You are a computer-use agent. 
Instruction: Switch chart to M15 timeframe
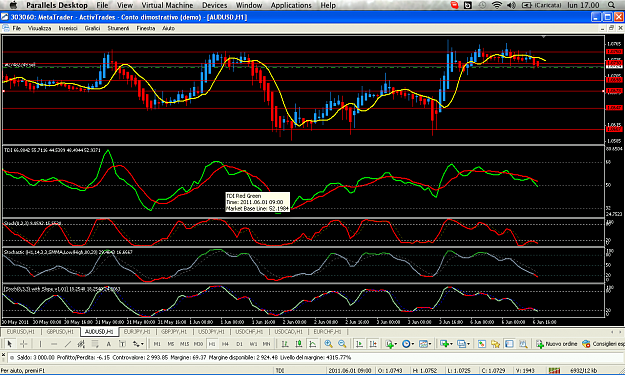coord(184,344)
